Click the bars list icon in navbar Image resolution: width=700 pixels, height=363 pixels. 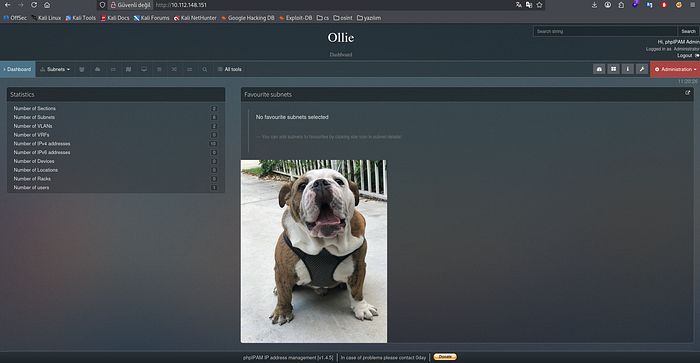click(x=159, y=69)
